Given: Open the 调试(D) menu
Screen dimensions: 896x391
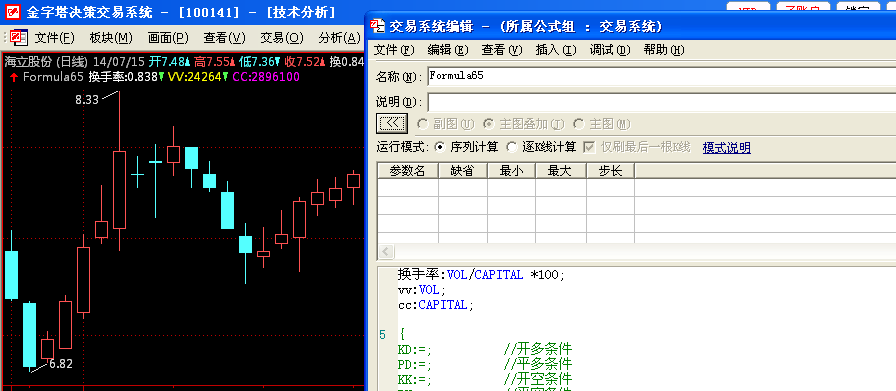Looking at the screenshot, I should coord(610,50).
